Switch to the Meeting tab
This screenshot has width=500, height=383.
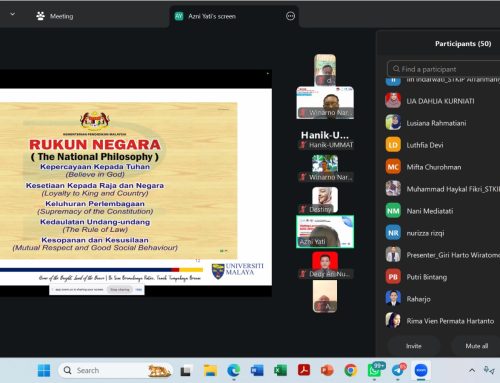click(x=55, y=16)
